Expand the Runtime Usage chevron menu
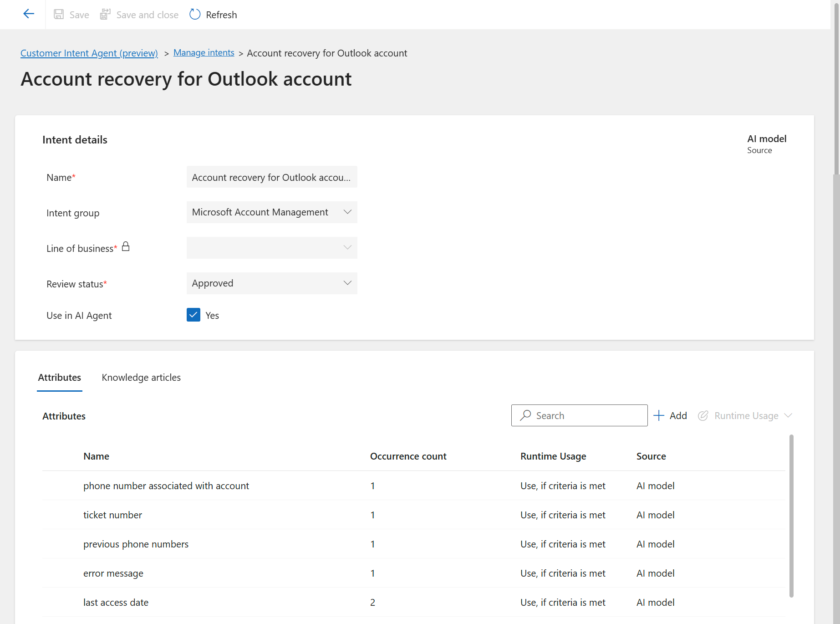Screen dimensions: 840x624 (x=788, y=415)
